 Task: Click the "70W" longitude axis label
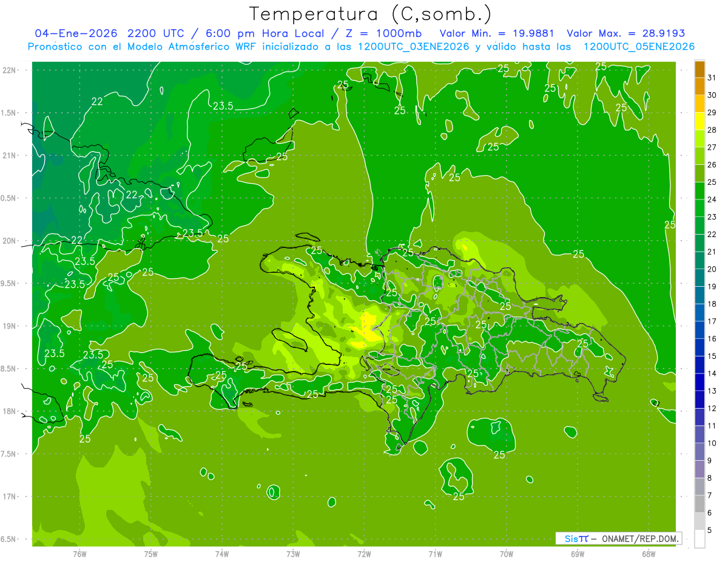(x=507, y=554)
